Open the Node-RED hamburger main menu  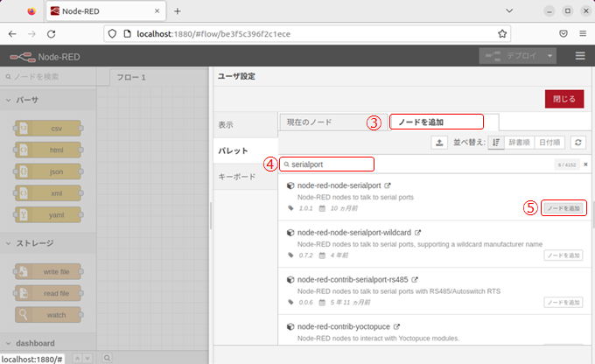pos(579,55)
